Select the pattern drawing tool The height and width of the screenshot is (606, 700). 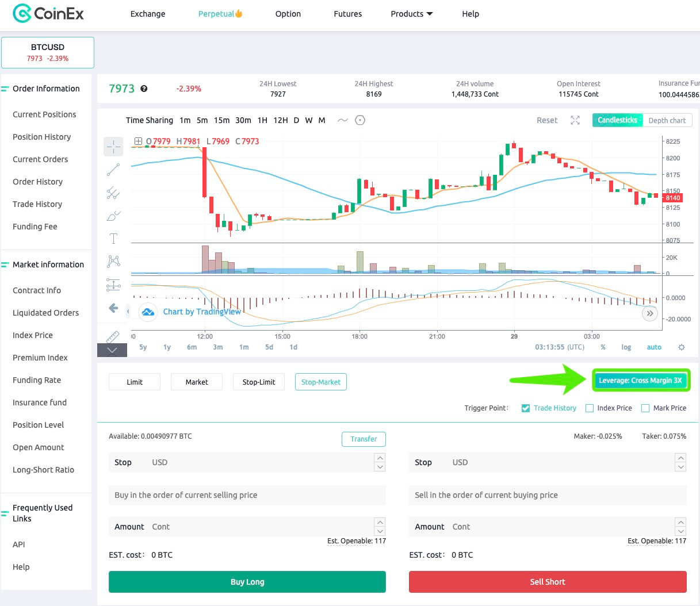click(113, 262)
